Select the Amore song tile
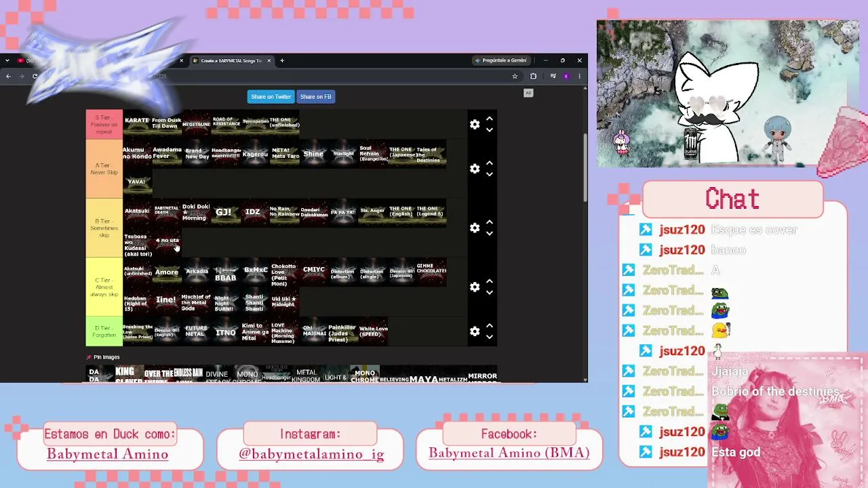This screenshot has width=868, height=488. tap(166, 271)
